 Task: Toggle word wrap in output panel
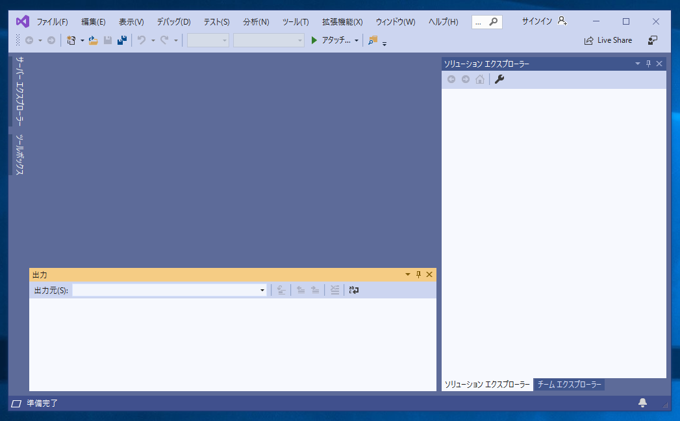click(354, 290)
